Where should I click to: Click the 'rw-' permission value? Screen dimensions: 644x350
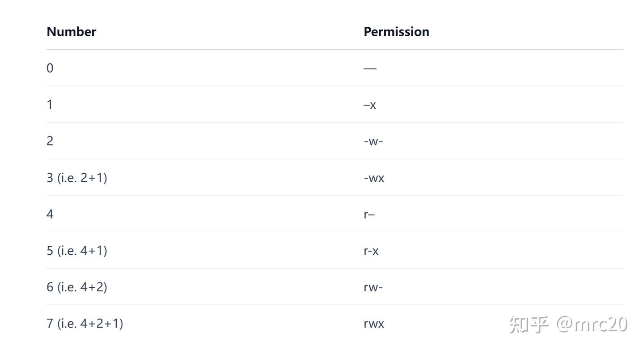373,287
